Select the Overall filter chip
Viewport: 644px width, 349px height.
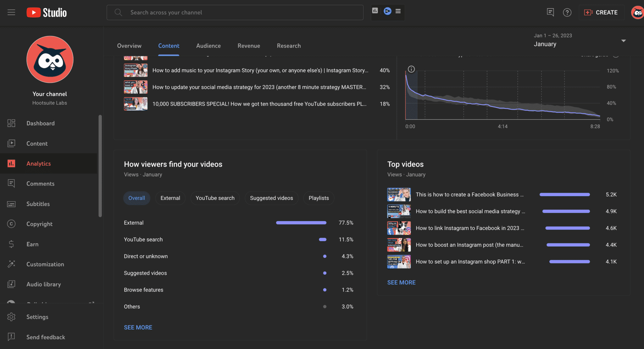tap(136, 198)
